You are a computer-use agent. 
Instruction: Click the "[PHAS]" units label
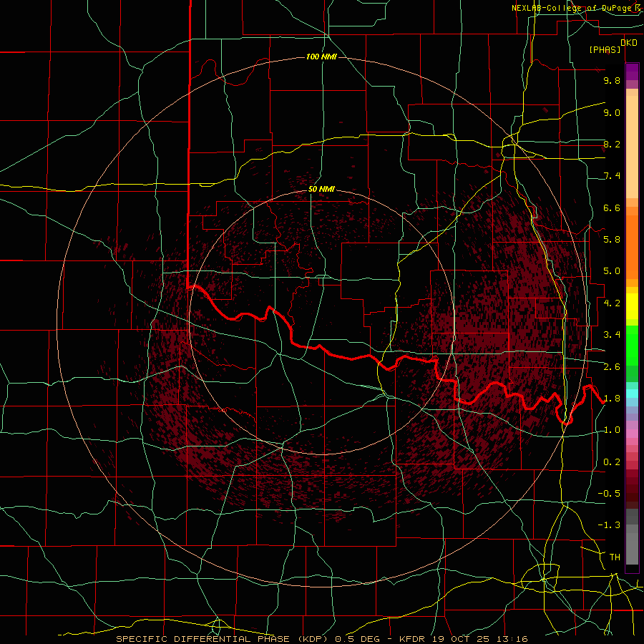pyautogui.click(x=605, y=49)
